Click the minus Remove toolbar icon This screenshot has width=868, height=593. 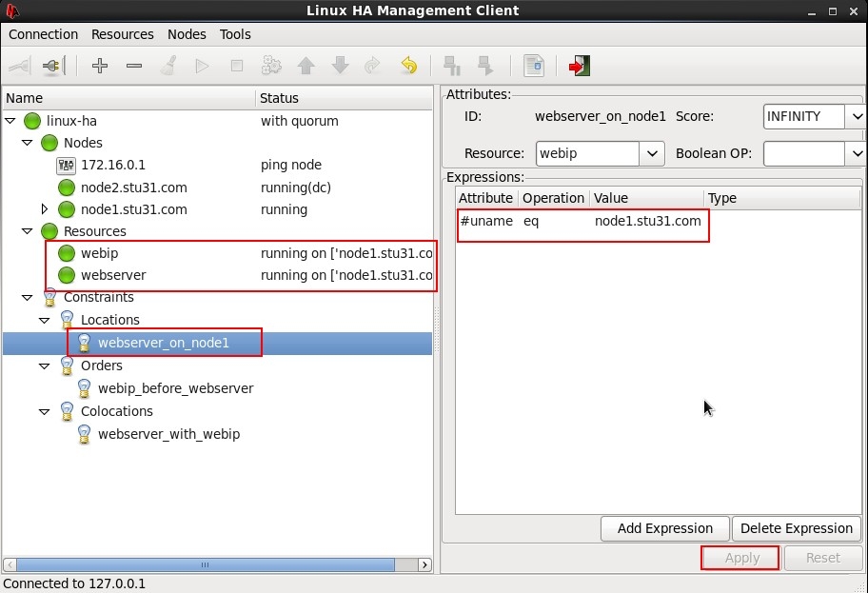(x=134, y=66)
